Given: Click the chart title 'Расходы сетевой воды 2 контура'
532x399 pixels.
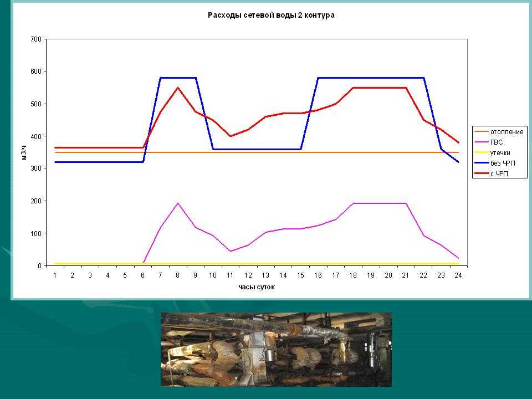Looking at the screenshot, I should pos(271,16).
